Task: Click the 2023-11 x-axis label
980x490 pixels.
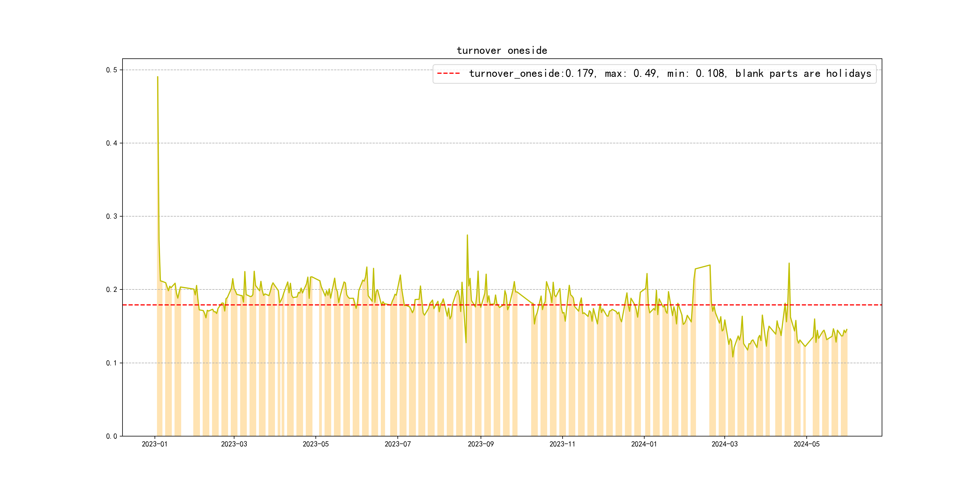Action: coord(562,444)
